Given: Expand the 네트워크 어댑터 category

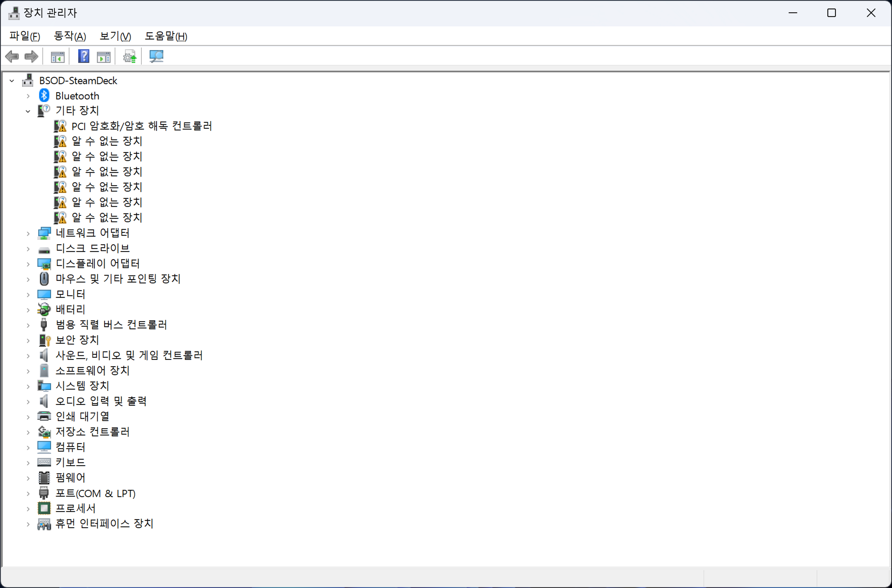Looking at the screenshot, I should click(x=28, y=233).
